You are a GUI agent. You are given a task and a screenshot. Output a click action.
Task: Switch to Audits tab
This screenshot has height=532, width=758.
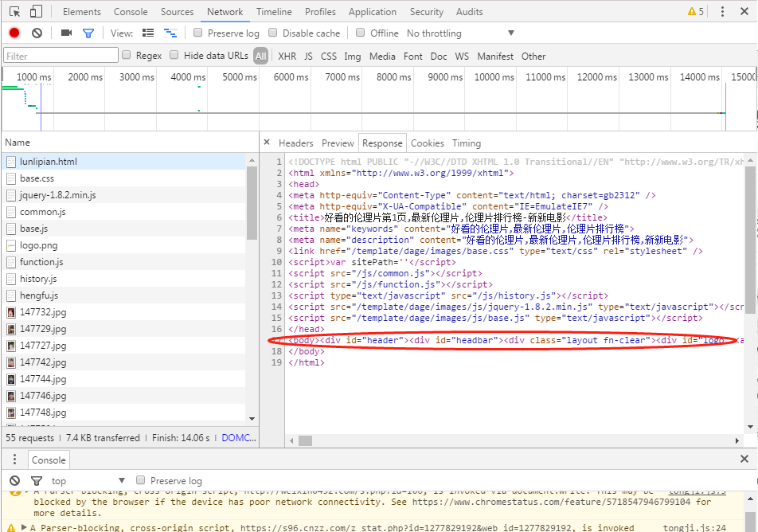click(x=469, y=12)
